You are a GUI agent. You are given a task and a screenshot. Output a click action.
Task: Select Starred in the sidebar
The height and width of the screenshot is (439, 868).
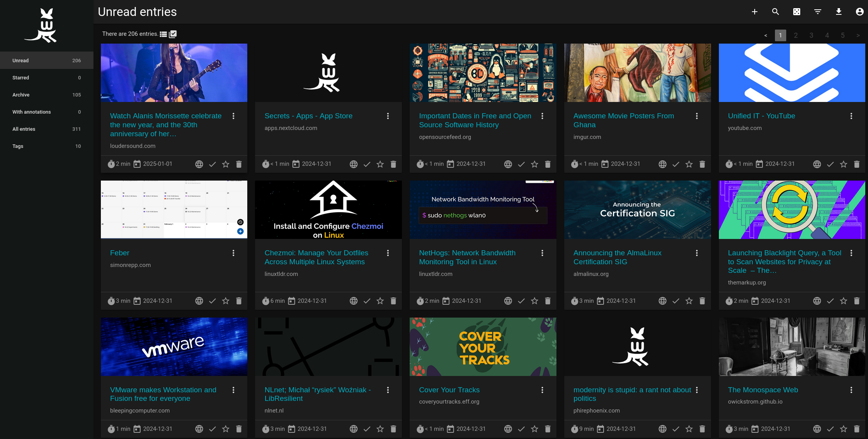(47, 77)
